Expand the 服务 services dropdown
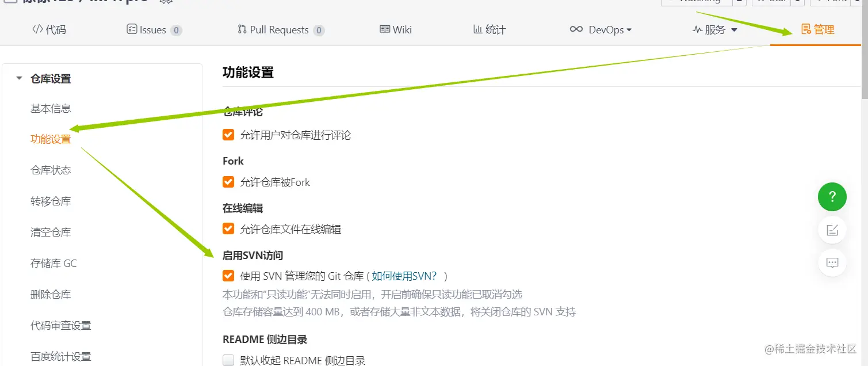Image resolution: width=868 pixels, height=366 pixels. (x=715, y=30)
